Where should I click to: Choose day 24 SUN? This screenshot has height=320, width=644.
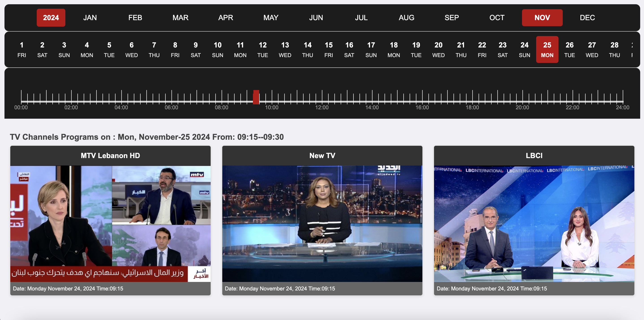pos(524,49)
